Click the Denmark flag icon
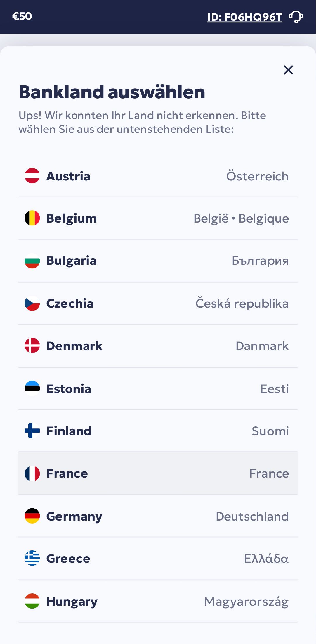Image resolution: width=316 pixels, height=644 pixels. click(32, 345)
